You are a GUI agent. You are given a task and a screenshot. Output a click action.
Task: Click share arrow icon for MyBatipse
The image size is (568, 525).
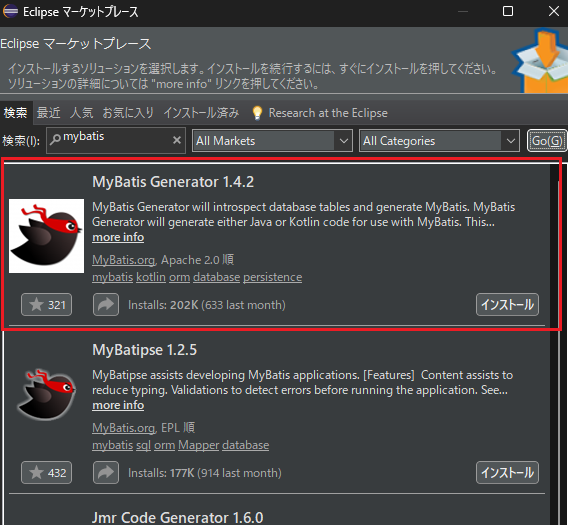[x=106, y=472]
